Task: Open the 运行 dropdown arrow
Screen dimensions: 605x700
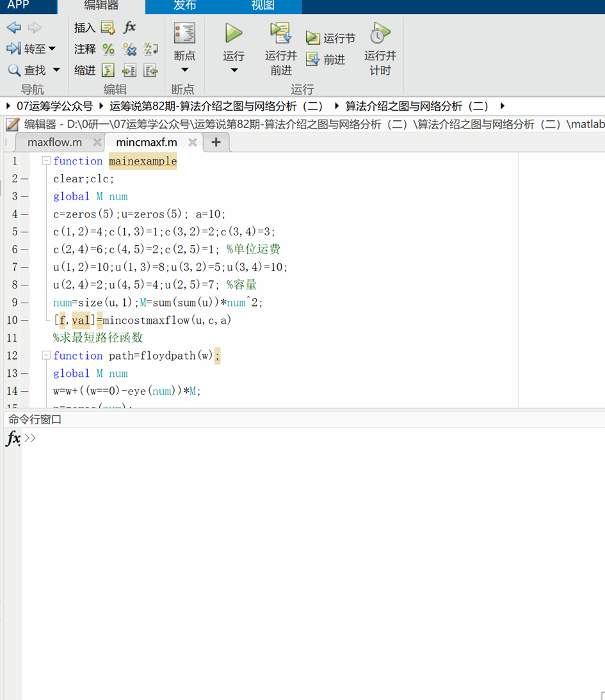Action: click(x=234, y=70)
